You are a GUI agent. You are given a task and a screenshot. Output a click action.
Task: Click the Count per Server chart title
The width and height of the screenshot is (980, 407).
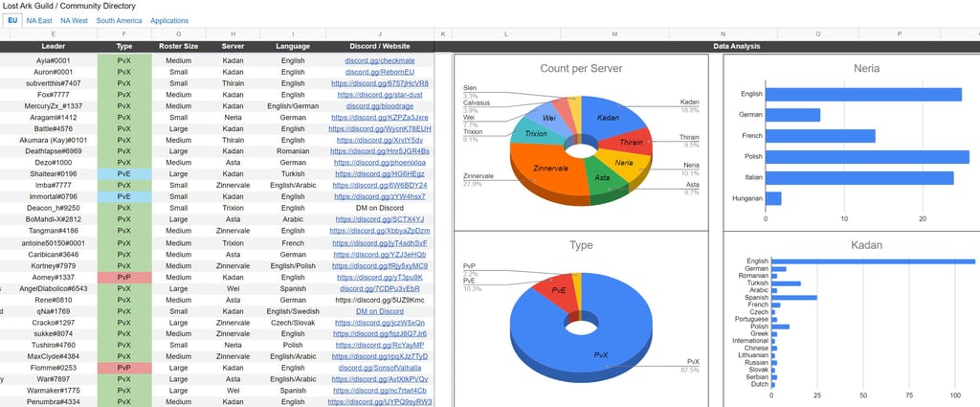click(x=581, y=68)
